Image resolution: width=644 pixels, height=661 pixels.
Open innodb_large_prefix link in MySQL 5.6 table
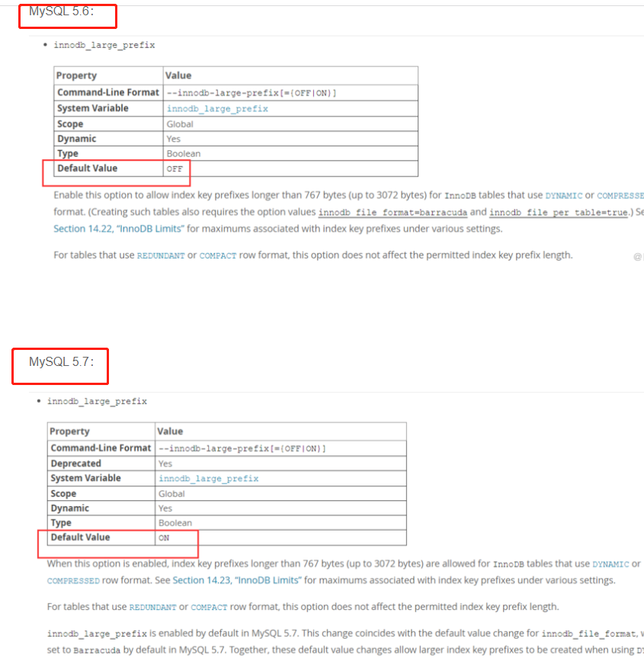[217, 109]
